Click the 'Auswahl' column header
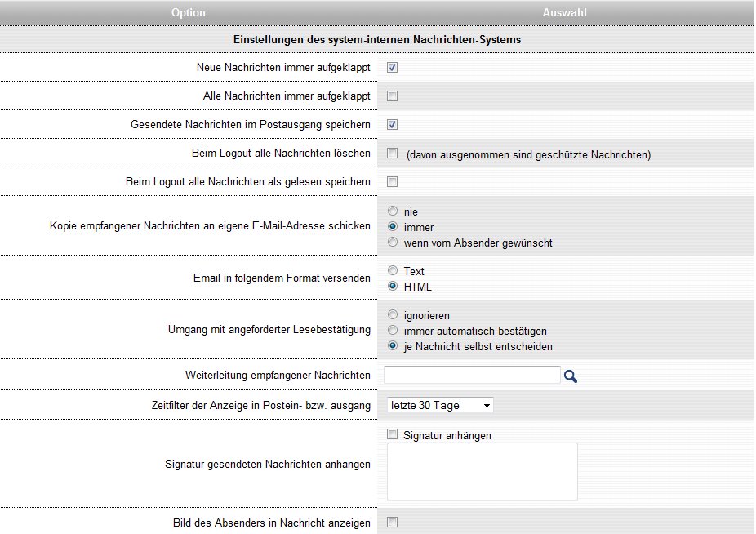756x534 pixels. tap(564, 13)
